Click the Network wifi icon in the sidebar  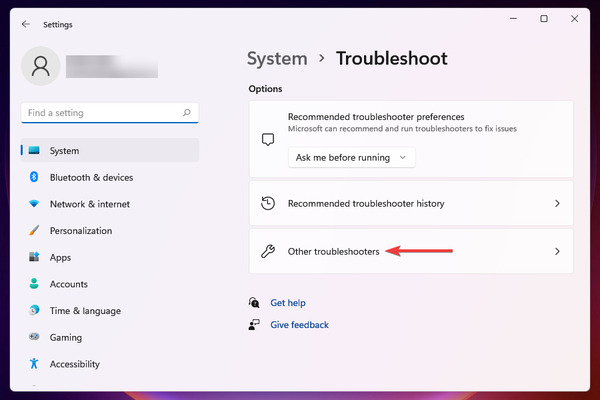tap(34, 204)
